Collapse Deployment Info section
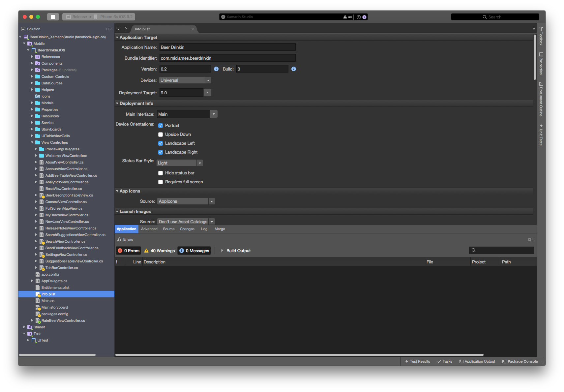564x392 pixels. [117, 104]
